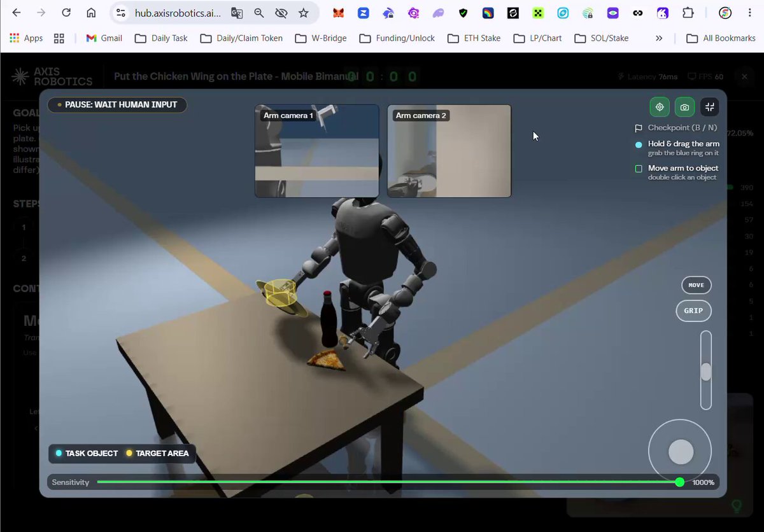Click the green camera snapshot icon
The width and height of the screenshot is (764, 532).
(684, 107)
